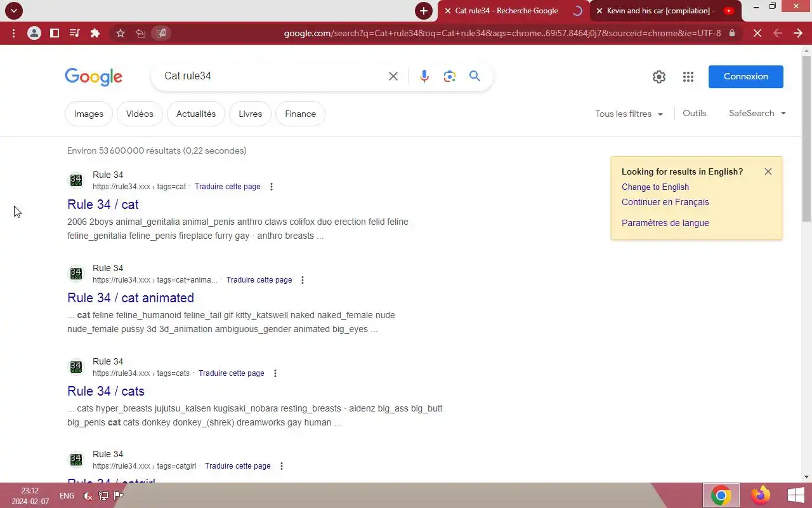The image size is (812, 508).
Task: Click the lock site info icon
Action: [x=732, y=33]
